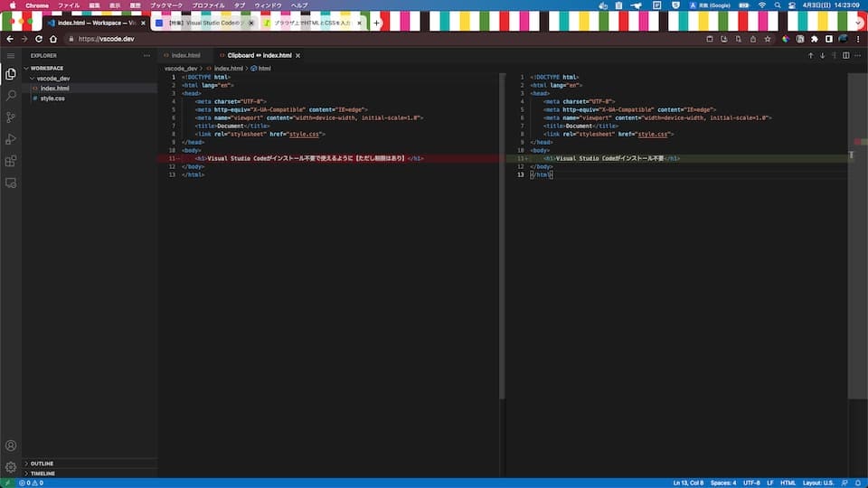The width and height of the screenshot is (868, 488).
Task: Switch to the index.html editor tab
Action: click(x=185, y=55)
